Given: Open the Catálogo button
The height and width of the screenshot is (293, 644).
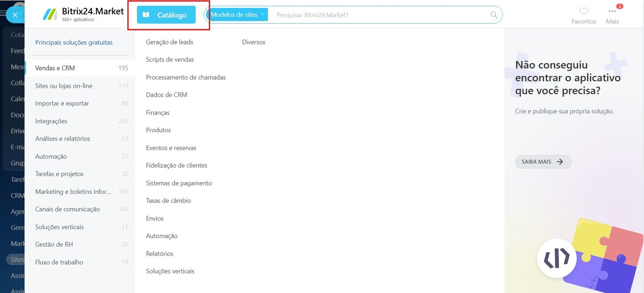Looking at the screenshot, I should 166,15.
